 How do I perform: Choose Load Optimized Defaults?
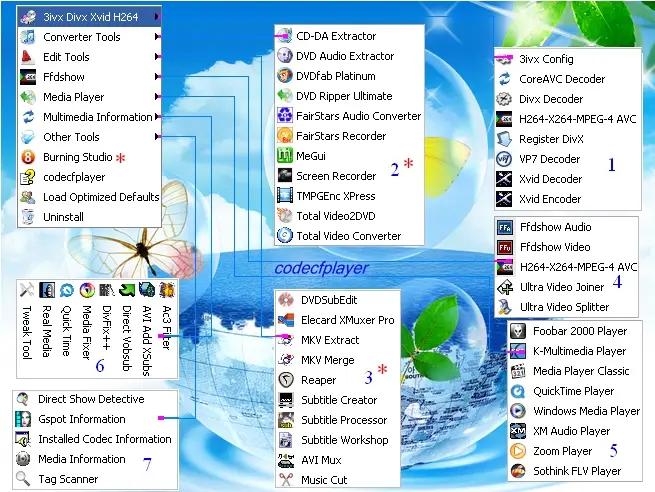click(89, 197)
